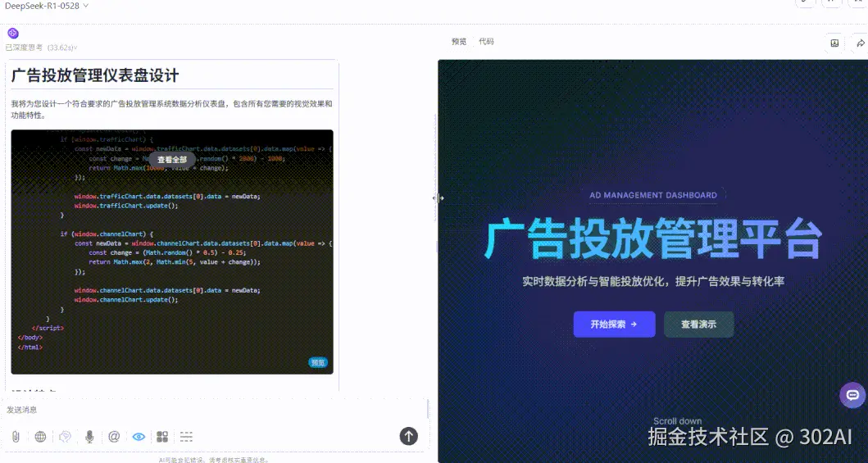Click the microphone voice input icon
This screenshot has height=463, width=868.
[89, 437]
